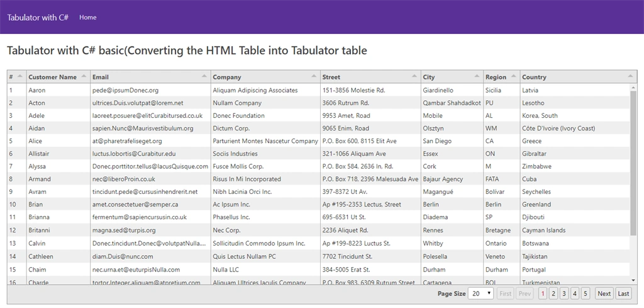Click the scrollbar down arrow

(x=633, y=280)
